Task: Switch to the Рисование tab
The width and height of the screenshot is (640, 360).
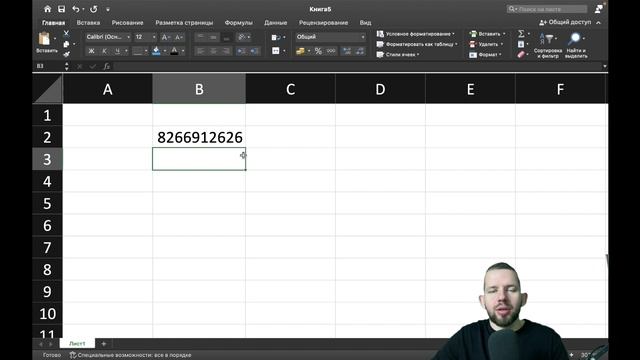Action: click(x=127, y=23)
